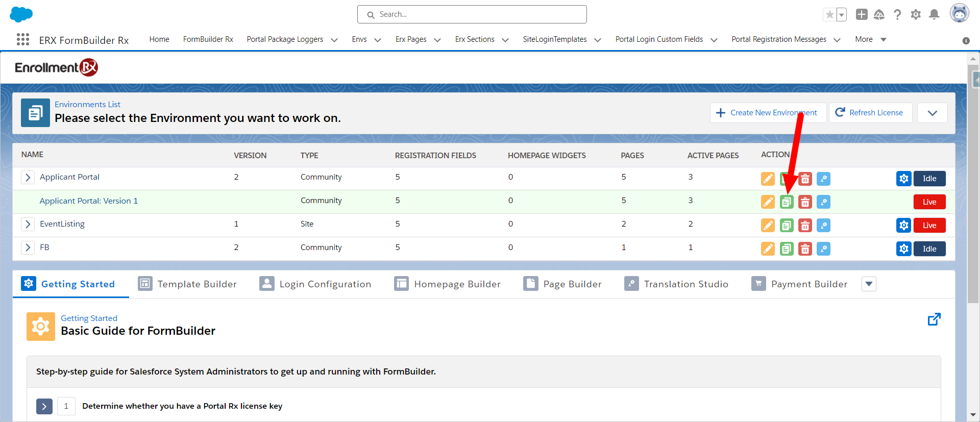Delete the FB environment using trash icon

pos(805,249)
